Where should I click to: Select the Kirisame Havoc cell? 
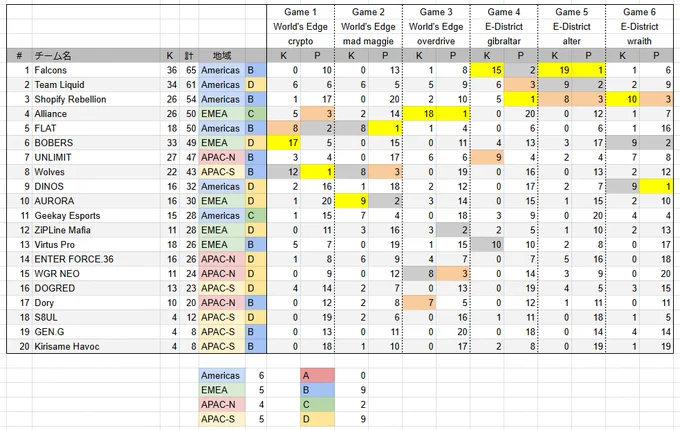96,346
